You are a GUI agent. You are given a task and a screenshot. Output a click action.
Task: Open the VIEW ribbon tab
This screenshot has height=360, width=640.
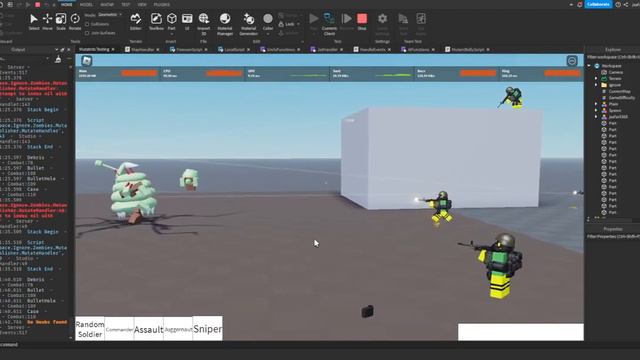(142, 4)
